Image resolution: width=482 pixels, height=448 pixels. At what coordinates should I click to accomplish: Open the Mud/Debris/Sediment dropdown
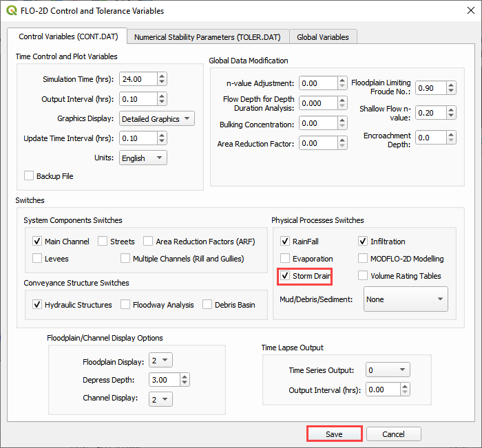[405, 299]
